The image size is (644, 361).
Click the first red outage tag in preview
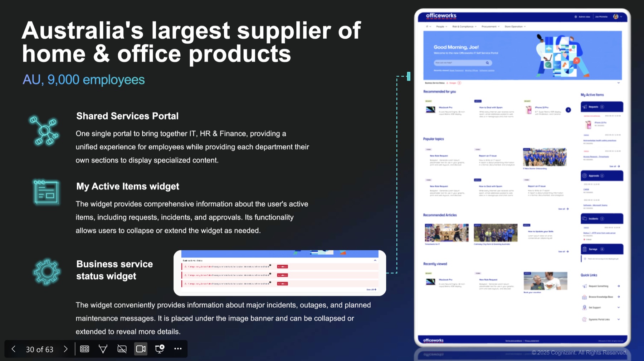282,266
